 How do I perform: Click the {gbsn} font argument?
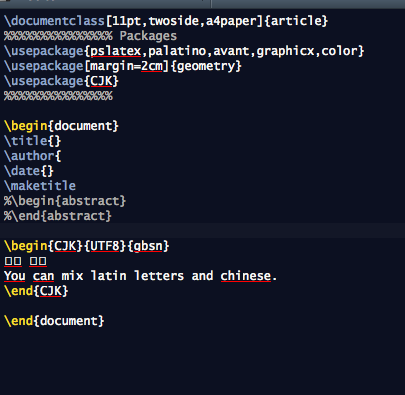click(x=148, y=246)
